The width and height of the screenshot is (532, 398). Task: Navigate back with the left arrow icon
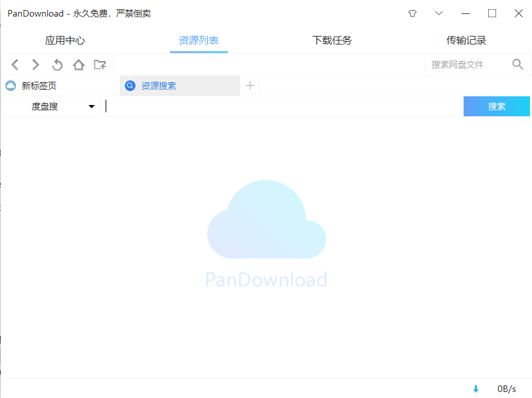point(15,64)
